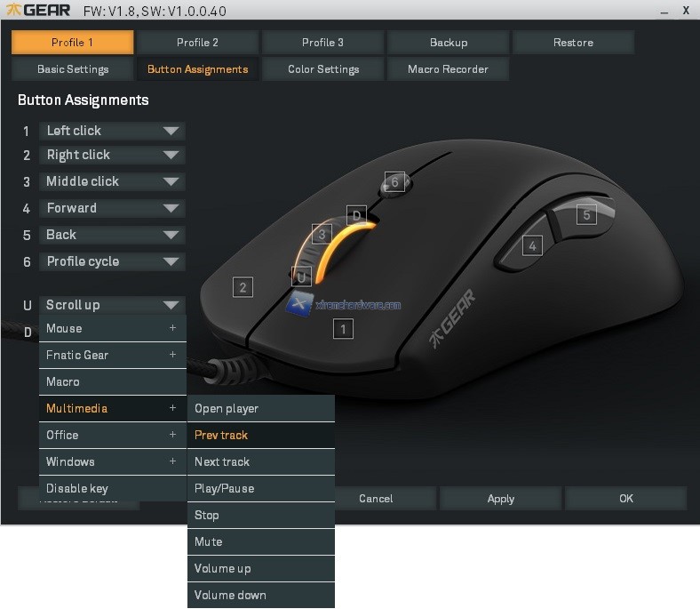700x609 pixels.
Task: Choose Prev track from Multimedia submenu
Action: pyautogui.click(x=260, y=435)
